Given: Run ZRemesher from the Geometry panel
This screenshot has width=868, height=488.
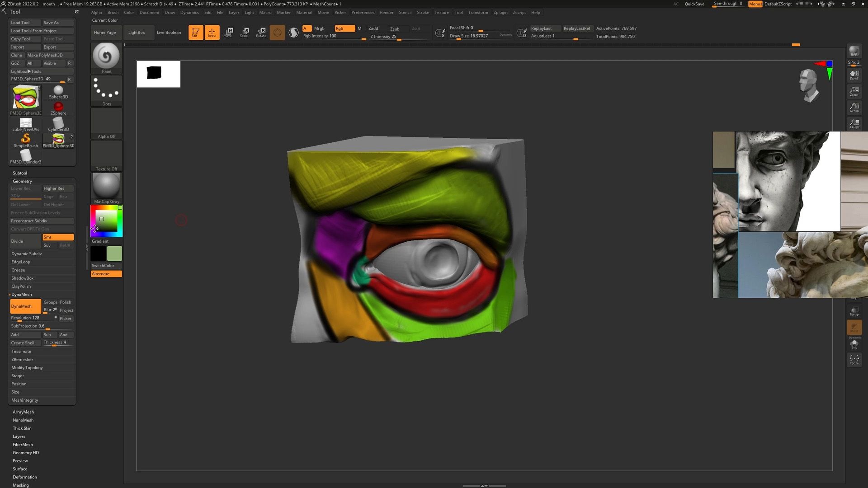Looking at the screenshot, I should (22, 359).
